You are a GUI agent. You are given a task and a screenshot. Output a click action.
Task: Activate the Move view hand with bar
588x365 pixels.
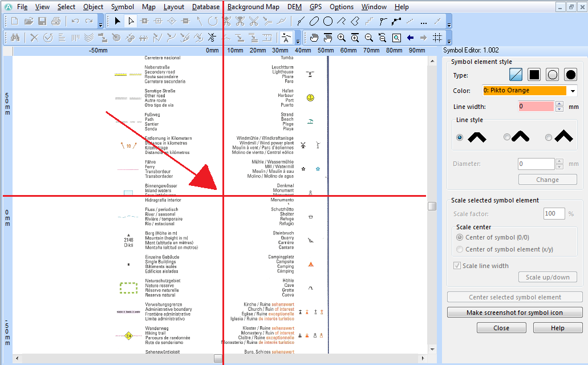tap(328, 38)
